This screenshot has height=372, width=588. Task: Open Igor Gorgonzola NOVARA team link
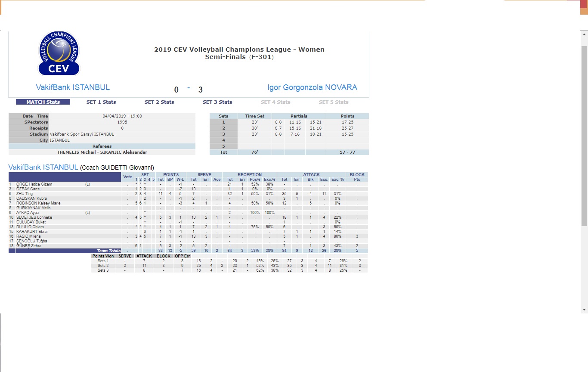(x=312, y=87)
